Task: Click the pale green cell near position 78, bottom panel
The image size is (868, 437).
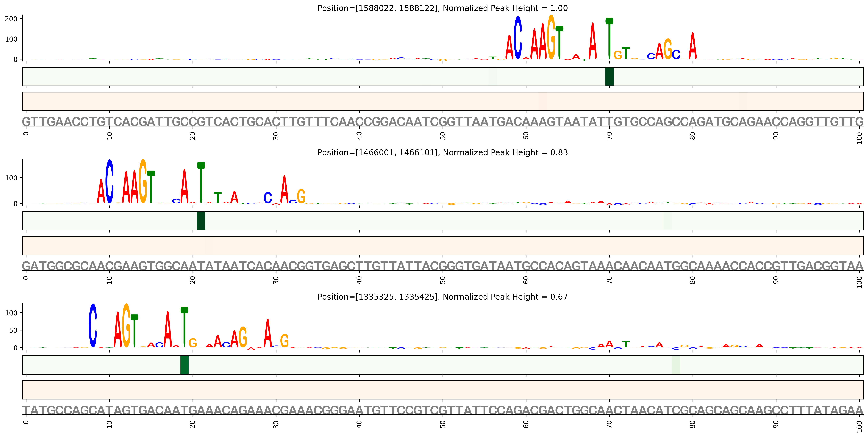Action: 676,365
